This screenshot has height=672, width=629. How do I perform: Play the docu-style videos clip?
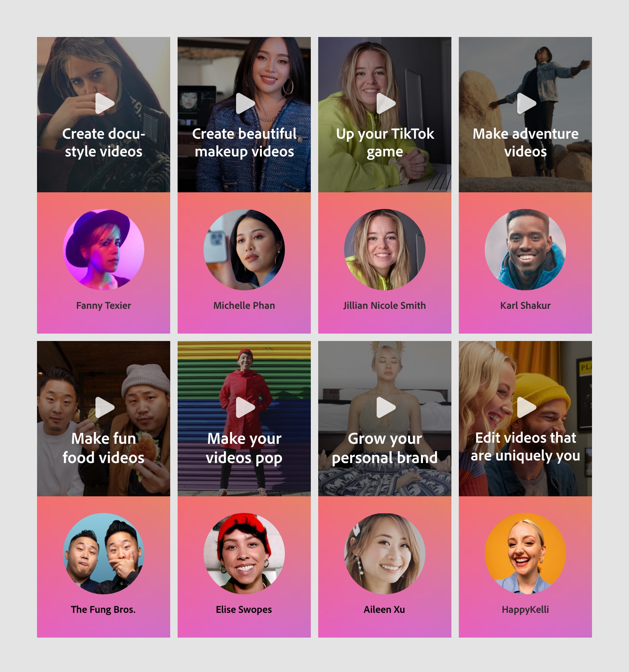(x=104, y=103)
